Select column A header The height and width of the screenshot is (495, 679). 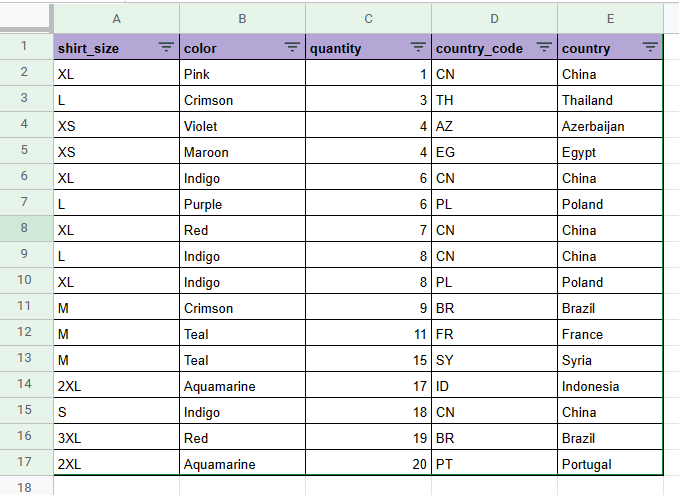(x=116, y=19)
